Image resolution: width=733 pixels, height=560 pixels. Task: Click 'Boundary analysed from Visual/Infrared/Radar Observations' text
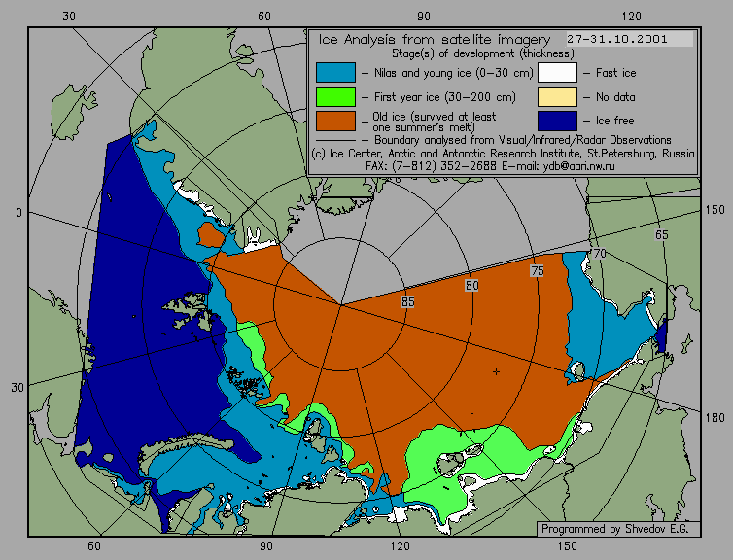pyautogui.click(x=523, y=140)
